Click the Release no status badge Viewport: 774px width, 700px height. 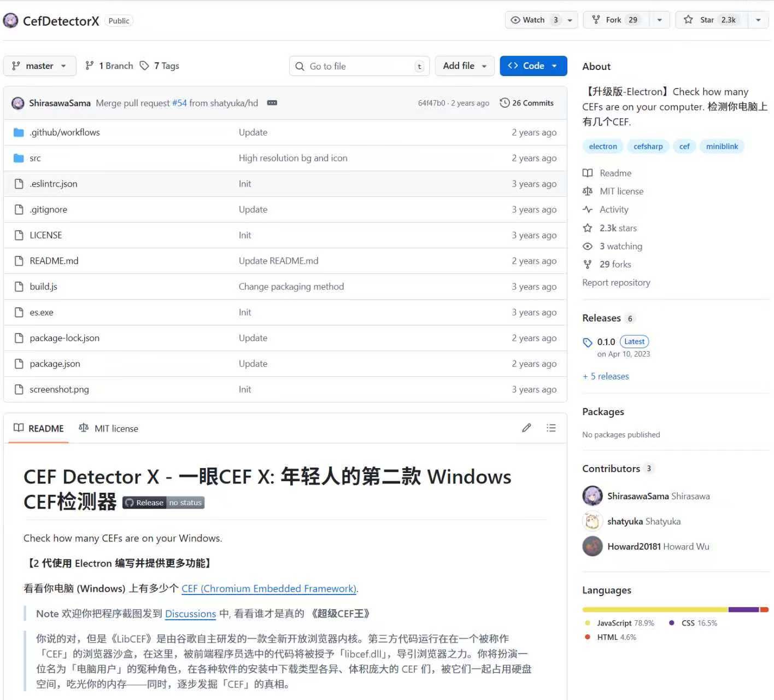pyautogui.click(x=163, y=503)
